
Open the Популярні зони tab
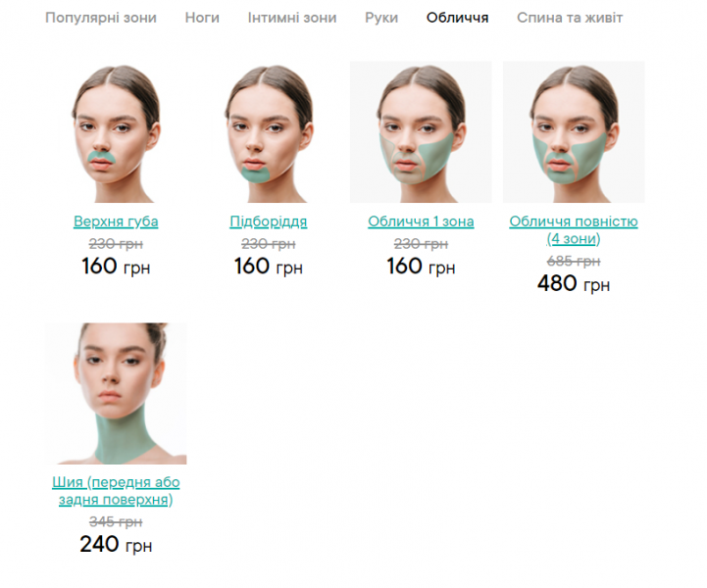tap(101, 18)
